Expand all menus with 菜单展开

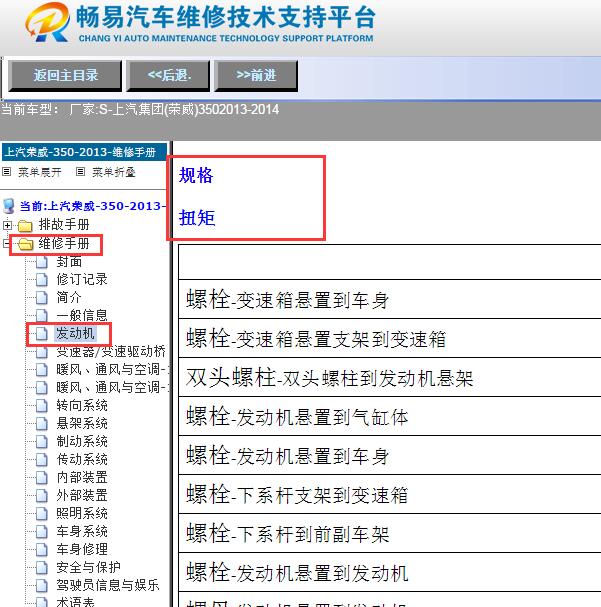point(40,172)
